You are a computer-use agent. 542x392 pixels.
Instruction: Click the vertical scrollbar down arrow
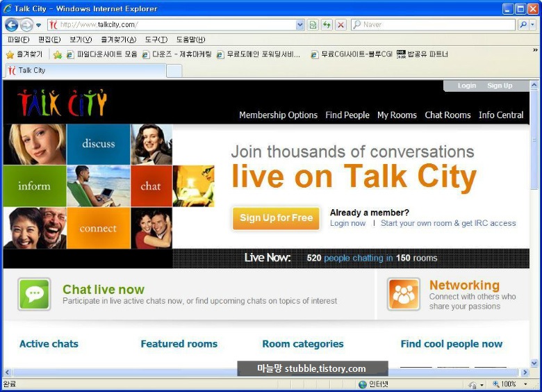click(534, 364)
